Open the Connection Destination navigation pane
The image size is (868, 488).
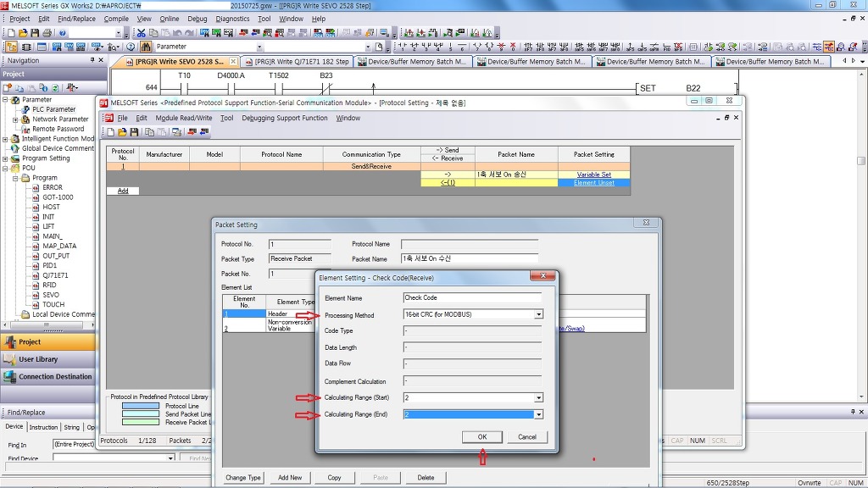[x=55, y=376]
